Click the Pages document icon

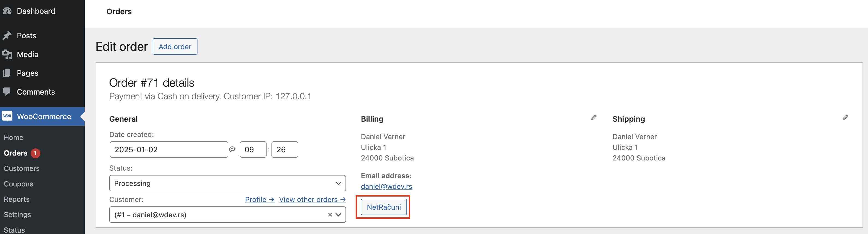(7, 73)
